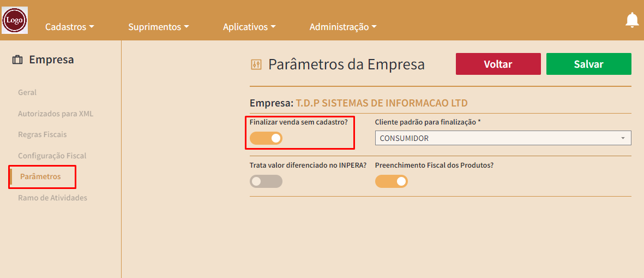Select Geral in the sidebar
This screenshot has height=278, width=644.
(x=27, y=92)
